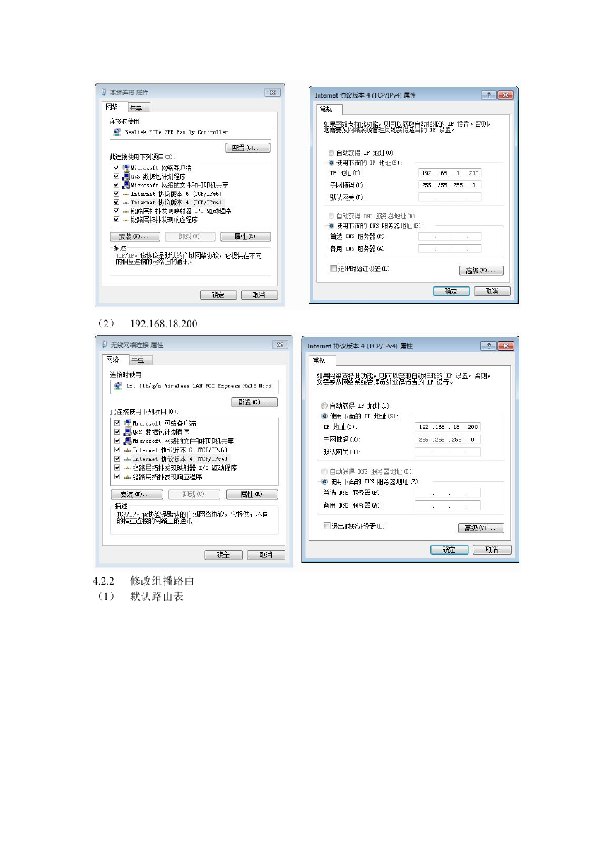Click 默认网关 field in the 192.168.18.200 dialog
The height and width of the screenshot is (868, 614).
[448, 452]
